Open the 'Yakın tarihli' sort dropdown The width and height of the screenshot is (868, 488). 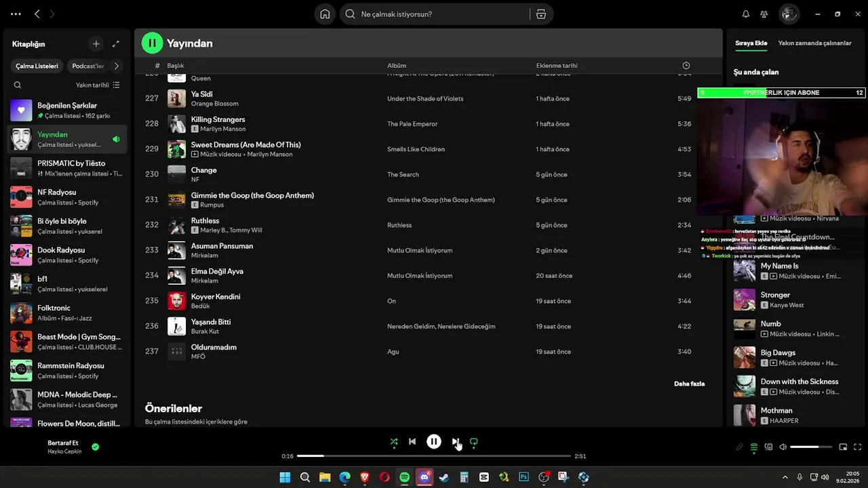[x=98, y=85]
